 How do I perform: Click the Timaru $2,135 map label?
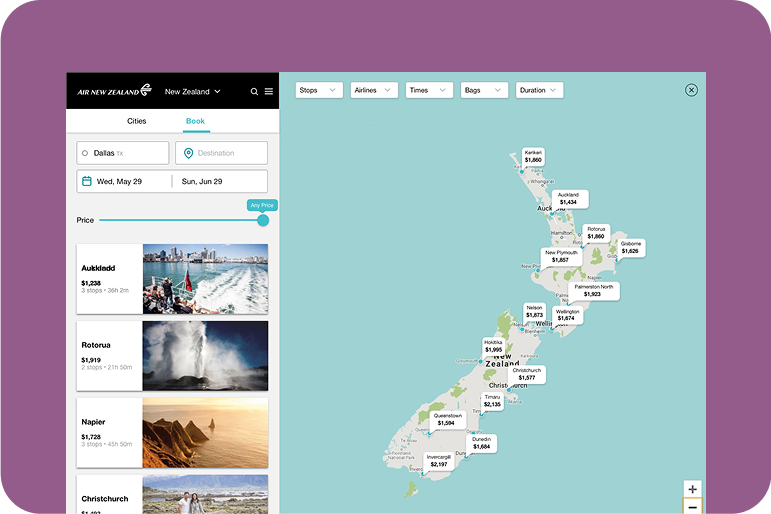(x=492, y=401)
